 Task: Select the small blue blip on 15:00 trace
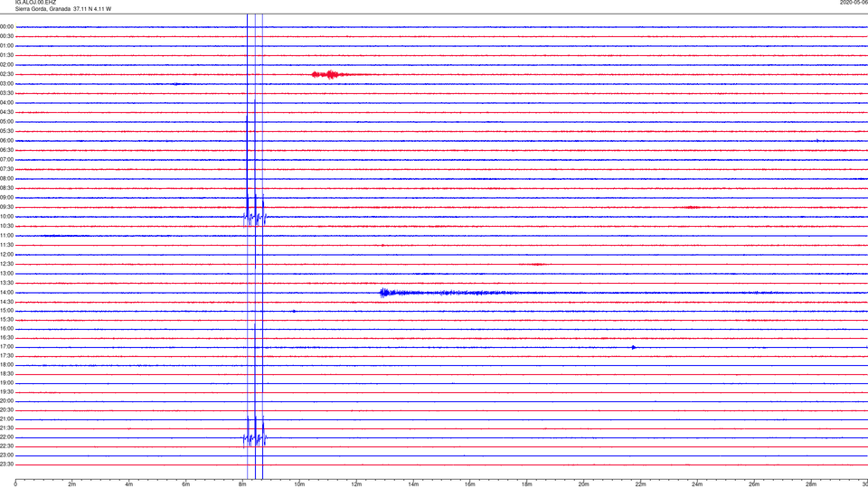[x=294, y=311]
